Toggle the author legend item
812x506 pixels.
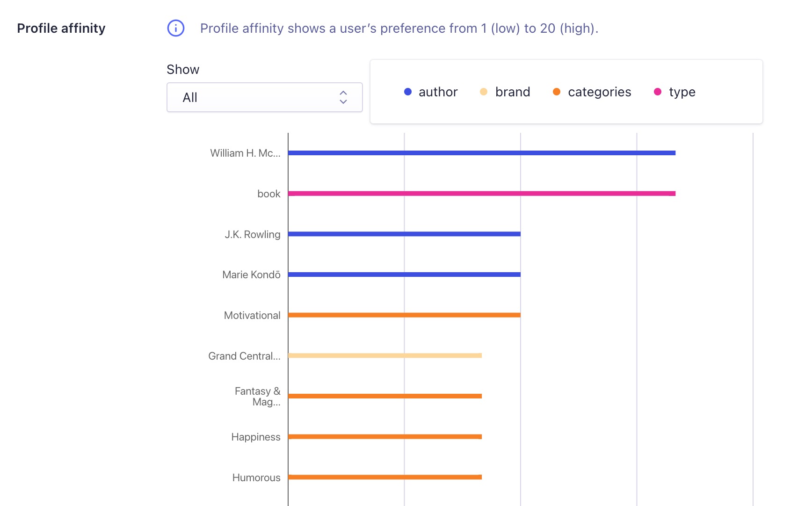431,92
